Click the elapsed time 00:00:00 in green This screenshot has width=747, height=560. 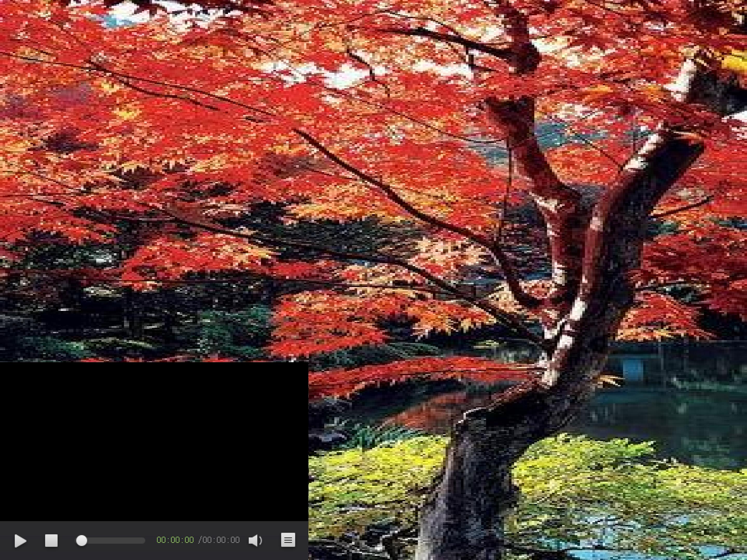coord(175,540)
